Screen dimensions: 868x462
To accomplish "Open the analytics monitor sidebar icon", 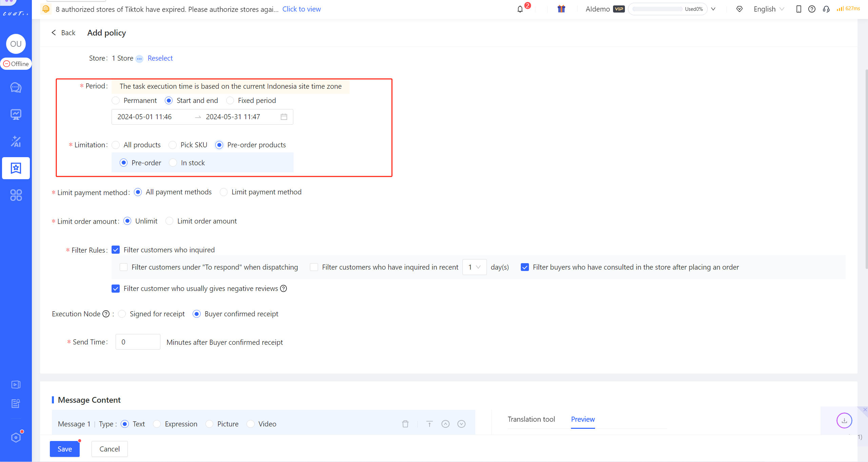I will [16, 114].
